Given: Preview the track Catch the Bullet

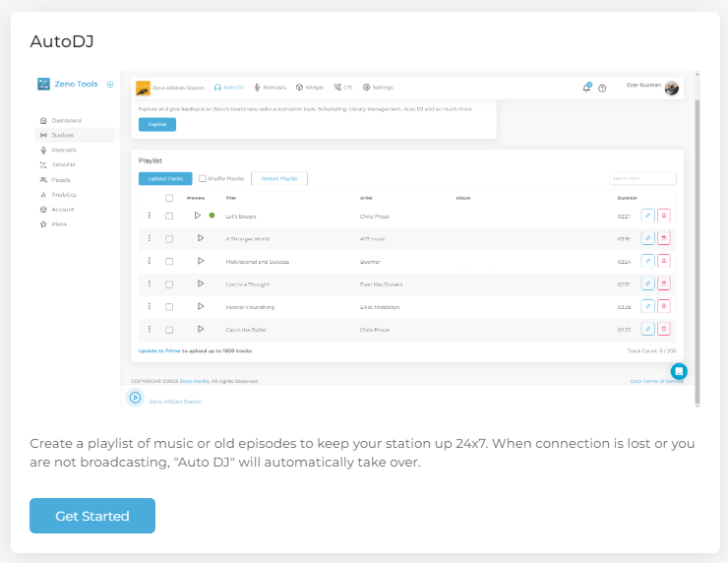Looking at the screenshot, I should (x=201, y=329).
